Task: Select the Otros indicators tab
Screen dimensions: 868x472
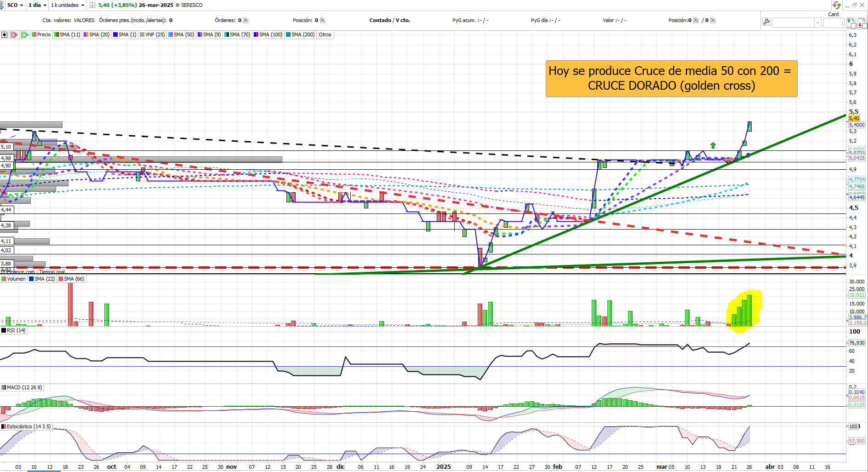Action: 325,35
